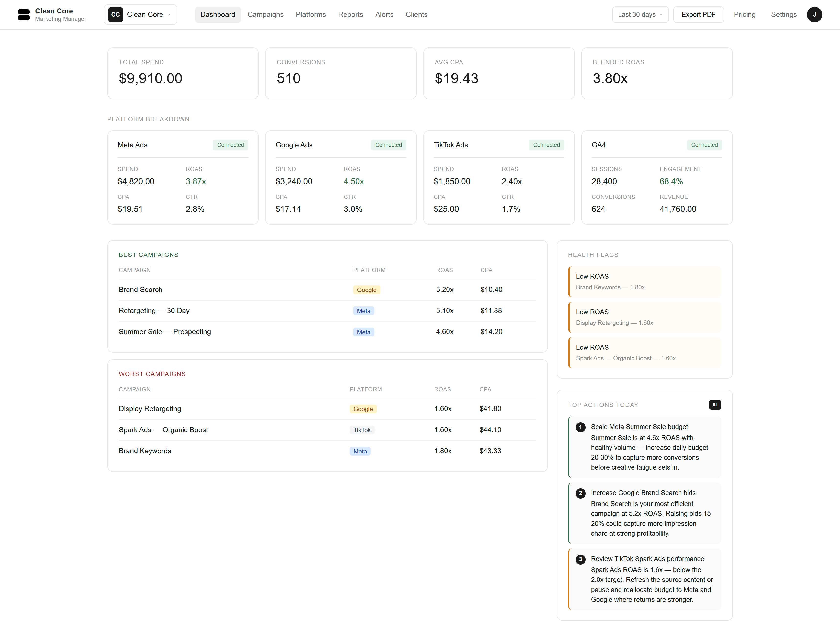Image resolution: width=840 pixels, height=638 pixels.
Task: Toggle the GA4 Connected badge
Action: click(x=704, y=145)
